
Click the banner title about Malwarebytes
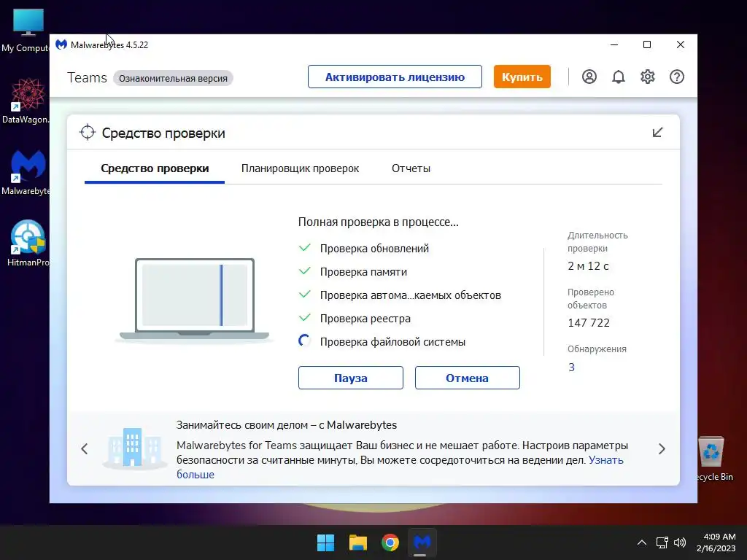pos(287,425)
